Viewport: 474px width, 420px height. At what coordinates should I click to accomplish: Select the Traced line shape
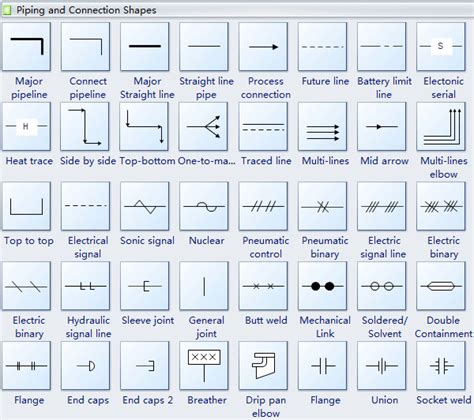[263, 126]
